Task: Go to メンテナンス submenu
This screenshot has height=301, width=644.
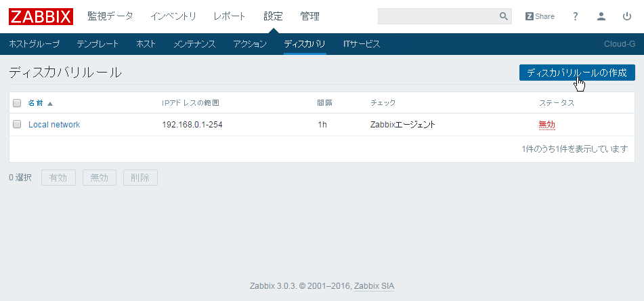Action: pyautogui.click(x=194, y=44)
